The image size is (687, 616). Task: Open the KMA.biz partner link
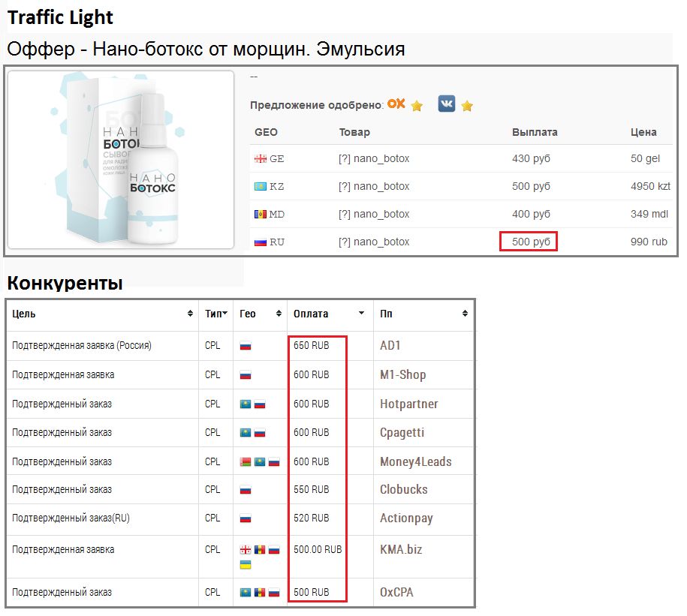pos(401,549)
